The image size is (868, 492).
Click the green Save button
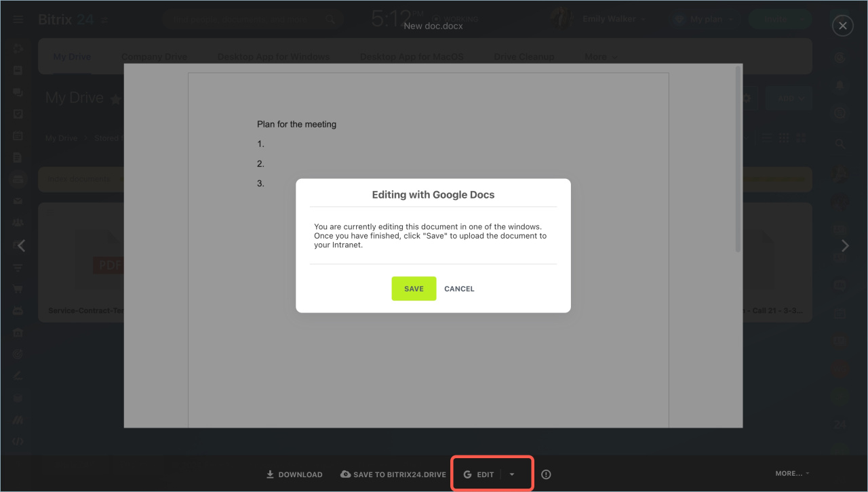click(414, 289)
